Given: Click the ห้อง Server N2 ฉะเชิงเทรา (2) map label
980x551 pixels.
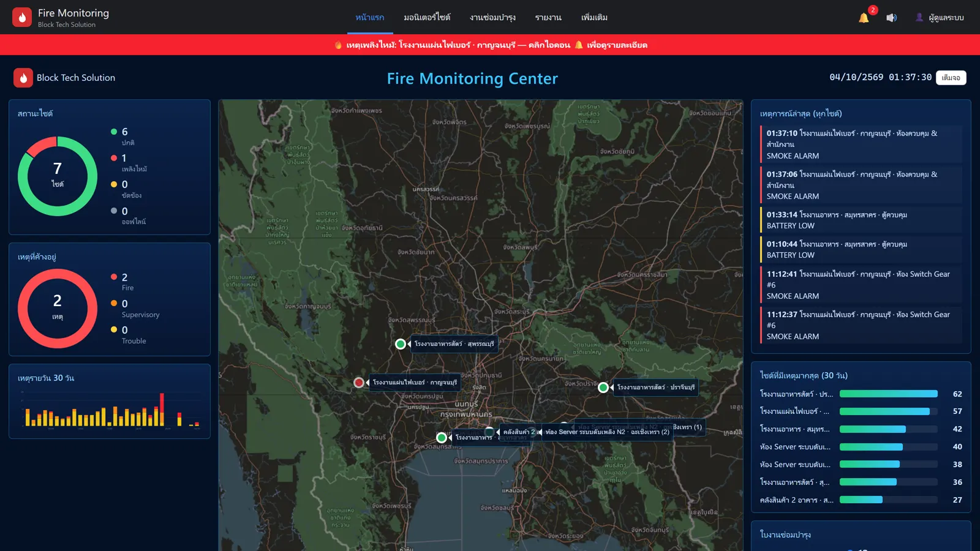Looking at the screenshot, I should tap(607, 432).
